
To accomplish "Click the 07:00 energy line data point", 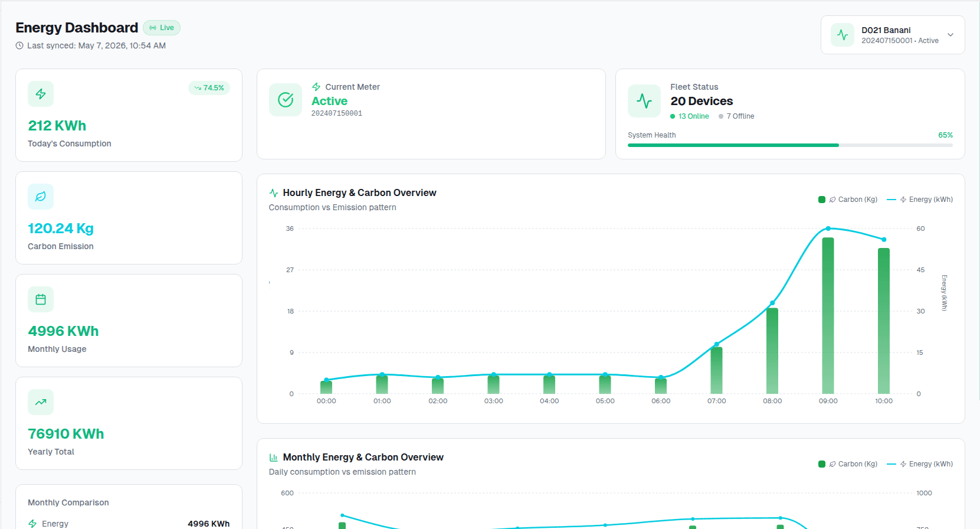I will (716, 344).
